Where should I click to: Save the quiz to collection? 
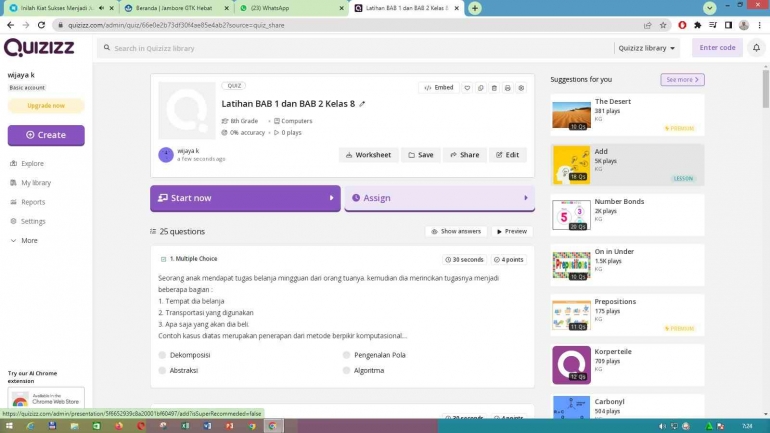(421, 155)
